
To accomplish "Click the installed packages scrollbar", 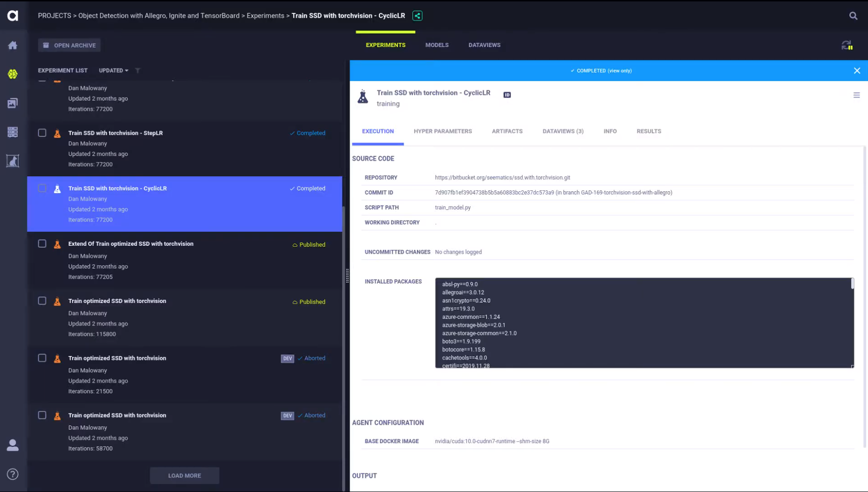I will click(852, 283).
